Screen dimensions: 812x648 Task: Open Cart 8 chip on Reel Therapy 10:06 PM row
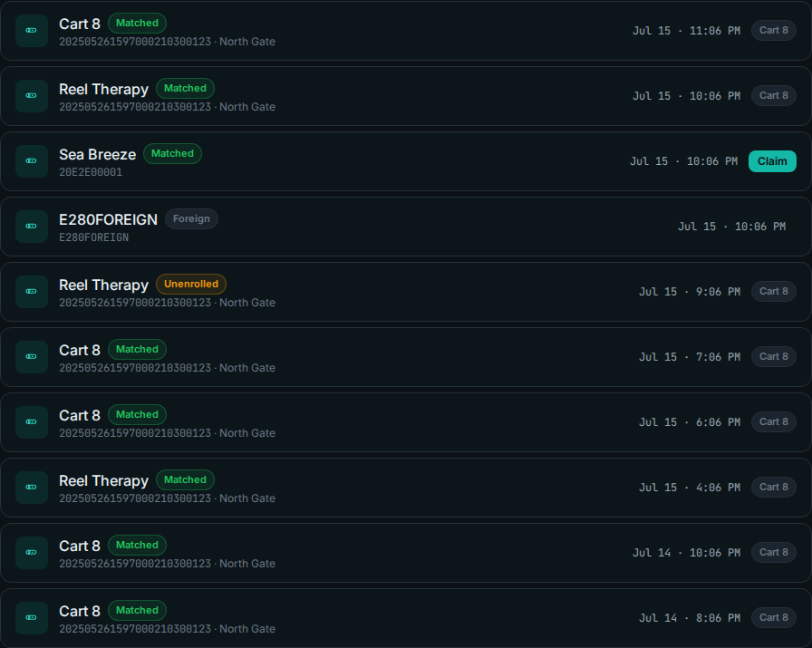click(774, 96)
